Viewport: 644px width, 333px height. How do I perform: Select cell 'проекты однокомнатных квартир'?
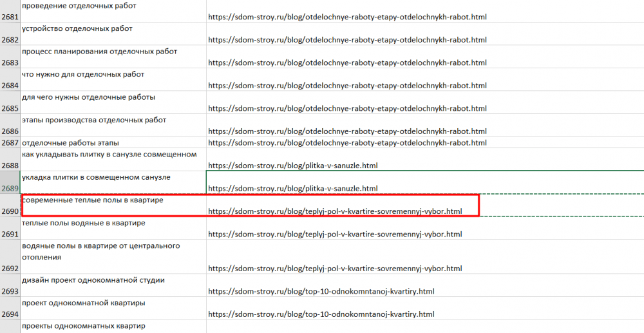pyautogui.click(x=113, y=327)
